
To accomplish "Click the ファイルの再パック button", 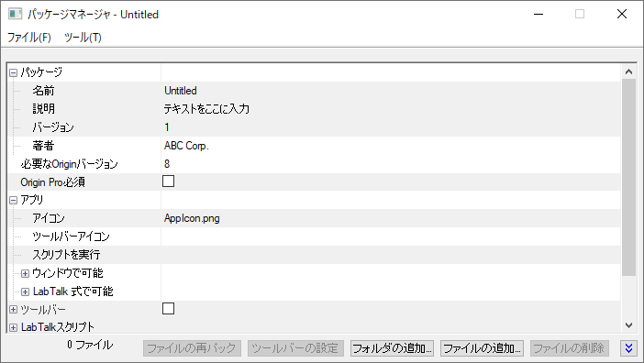I will pos(192,348).
